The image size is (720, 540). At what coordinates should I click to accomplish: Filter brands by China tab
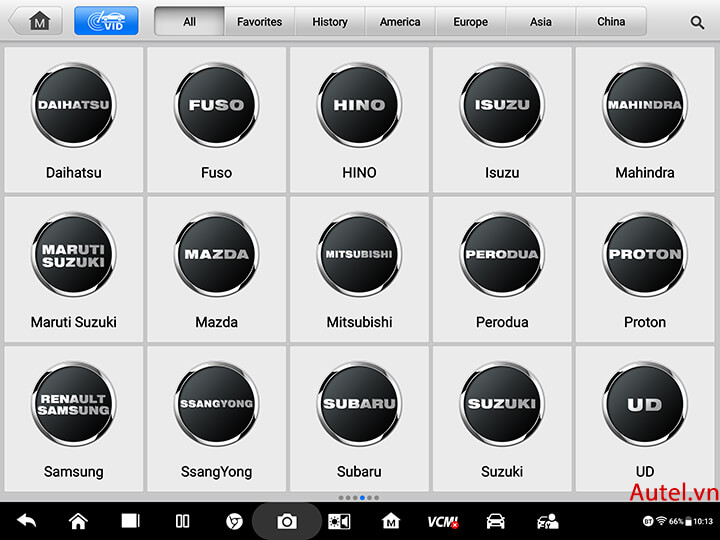pos(611,22)
